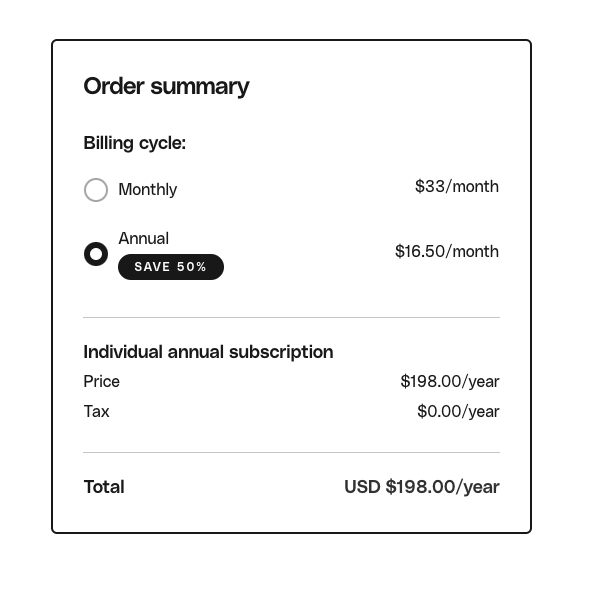This screenshot has height=590, width=597.
Task: Click the Annual label text
Action: (x=144, y=239)
